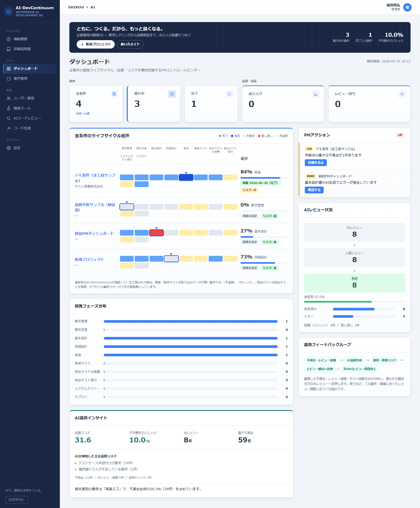This screenshot has height=508, width=420.
Task: Click the 要求管理 phase distribution bar
Action: coord(191,321)
